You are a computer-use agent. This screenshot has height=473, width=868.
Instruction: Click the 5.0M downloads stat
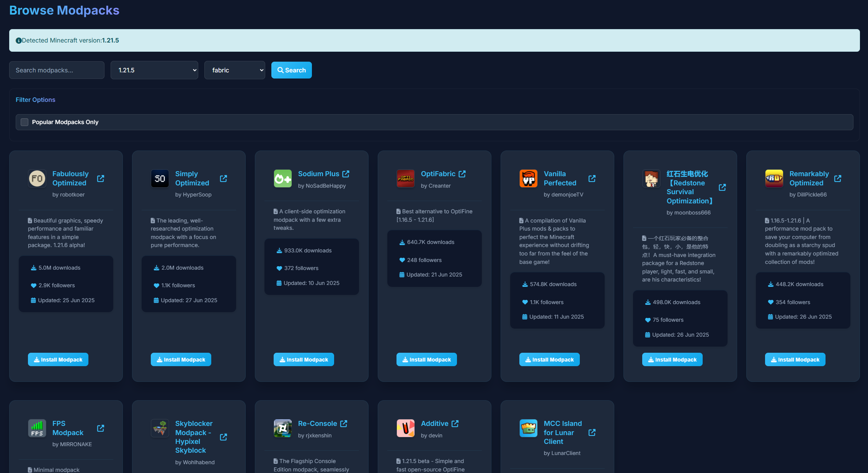tap(56, 268)
